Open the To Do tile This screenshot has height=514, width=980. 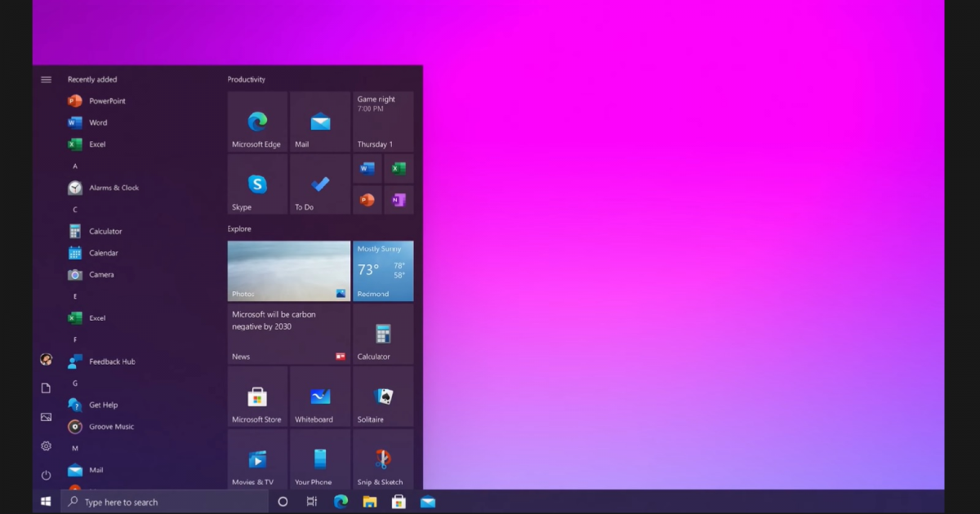[320, 184]
